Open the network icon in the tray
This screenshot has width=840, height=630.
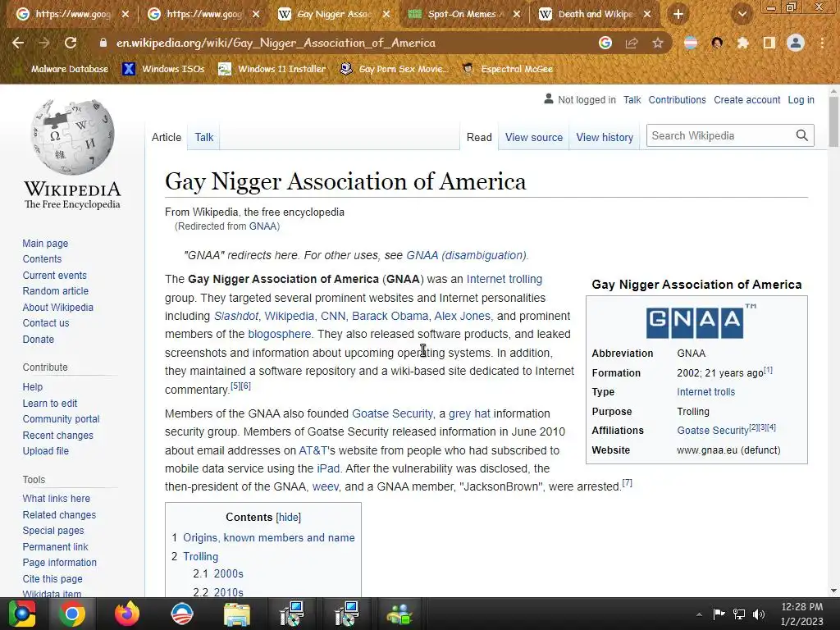coord(739,614)
